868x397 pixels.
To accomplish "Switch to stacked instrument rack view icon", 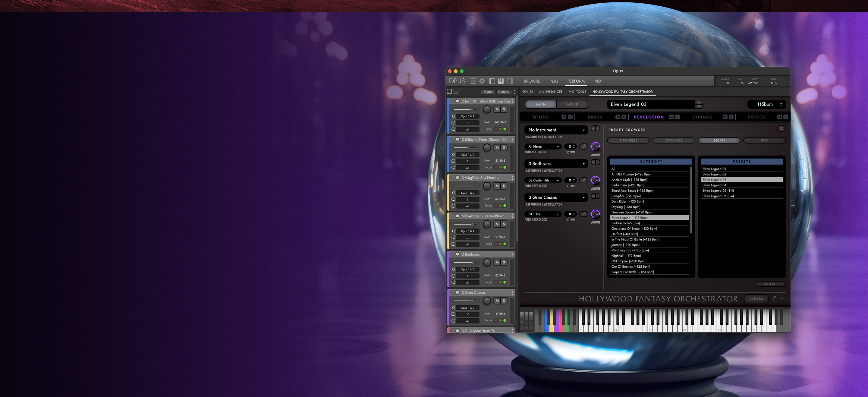I will coord(456,91).
